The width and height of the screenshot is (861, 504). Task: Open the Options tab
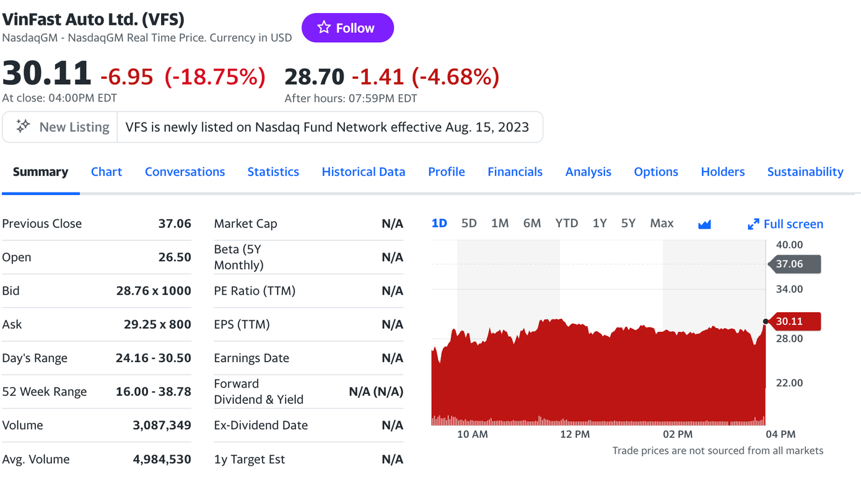click(x=656, y=172)
